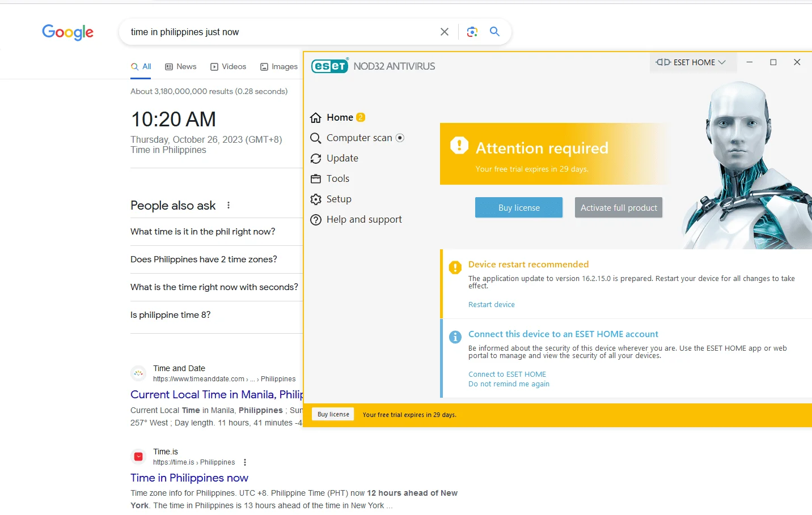Click Device restart warning icon
The height and width of the screenshot is (515, 812).
coord(455,267)
